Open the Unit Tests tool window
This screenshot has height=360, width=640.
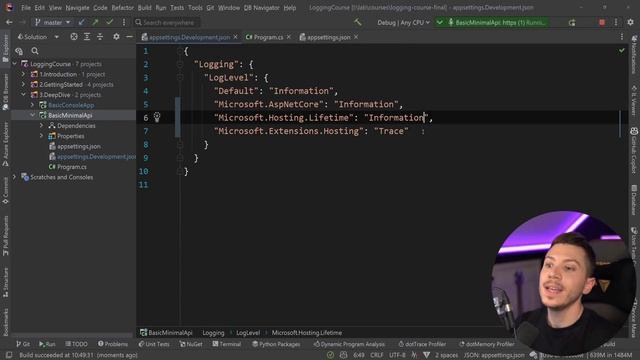(154, 344)
